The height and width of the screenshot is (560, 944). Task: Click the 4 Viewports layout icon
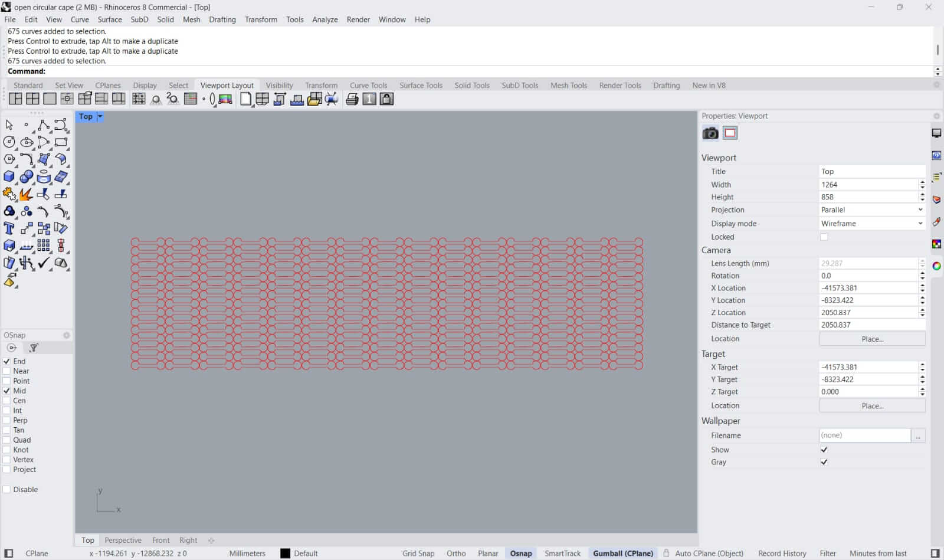(32, 99)
